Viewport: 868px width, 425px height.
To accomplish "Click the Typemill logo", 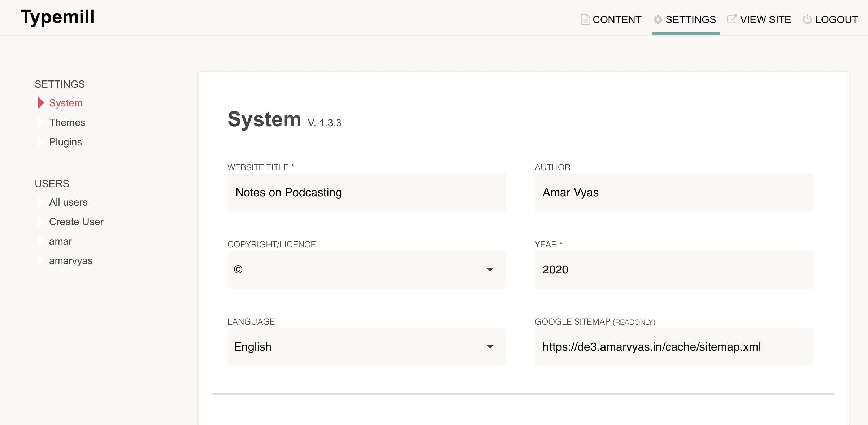I will [57, 17].
